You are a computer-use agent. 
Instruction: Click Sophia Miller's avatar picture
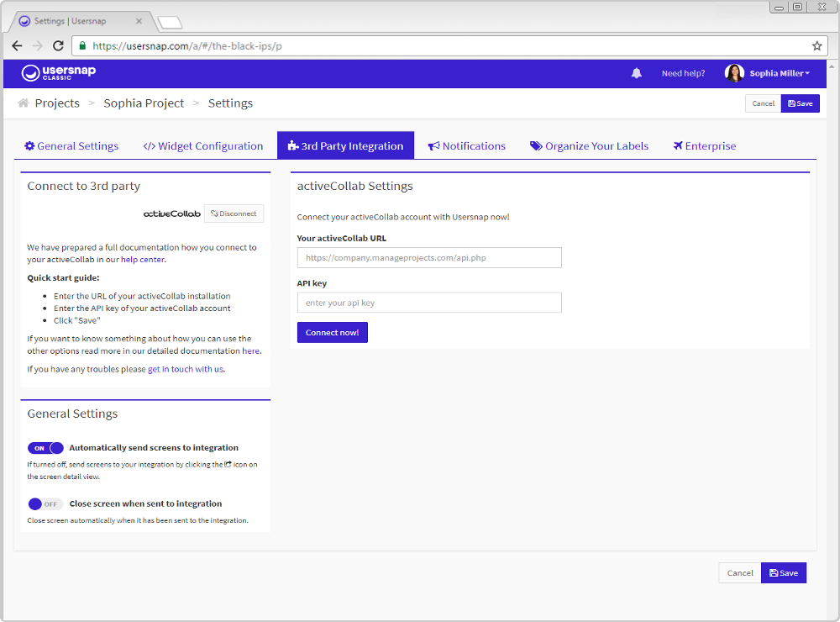(x=734, y=73)
